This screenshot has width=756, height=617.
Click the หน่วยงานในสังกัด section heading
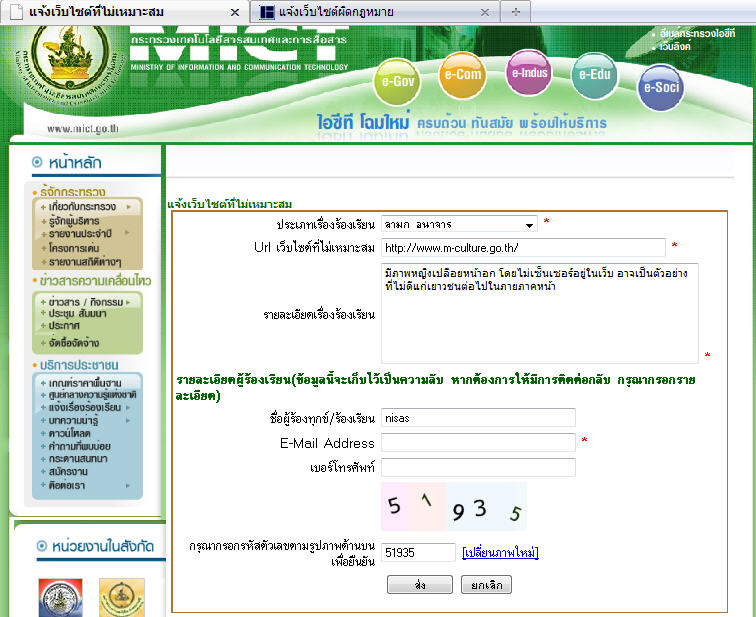point(102,546)
